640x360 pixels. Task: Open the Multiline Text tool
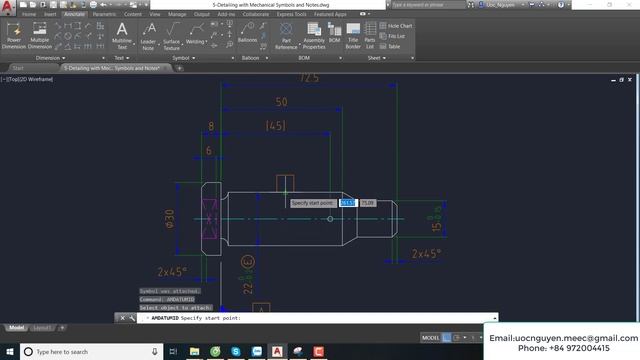(x=122, y=36)
